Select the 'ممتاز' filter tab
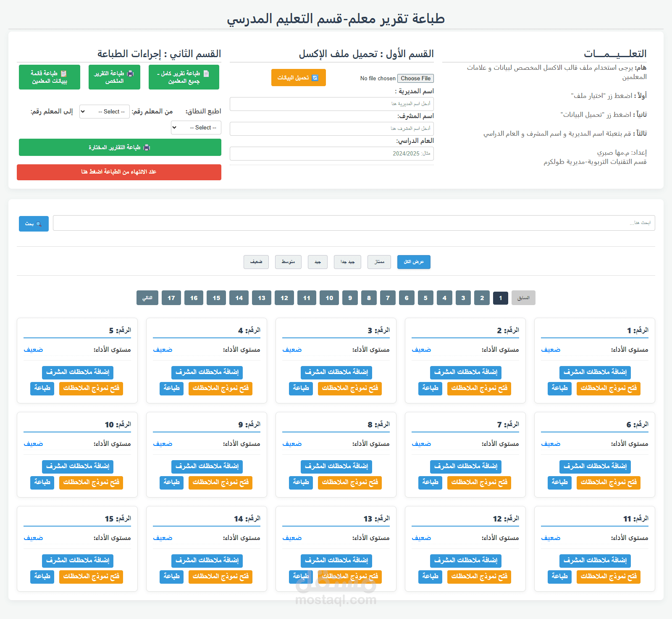This screenshot has height=619, width=672. tap(379, 262)
